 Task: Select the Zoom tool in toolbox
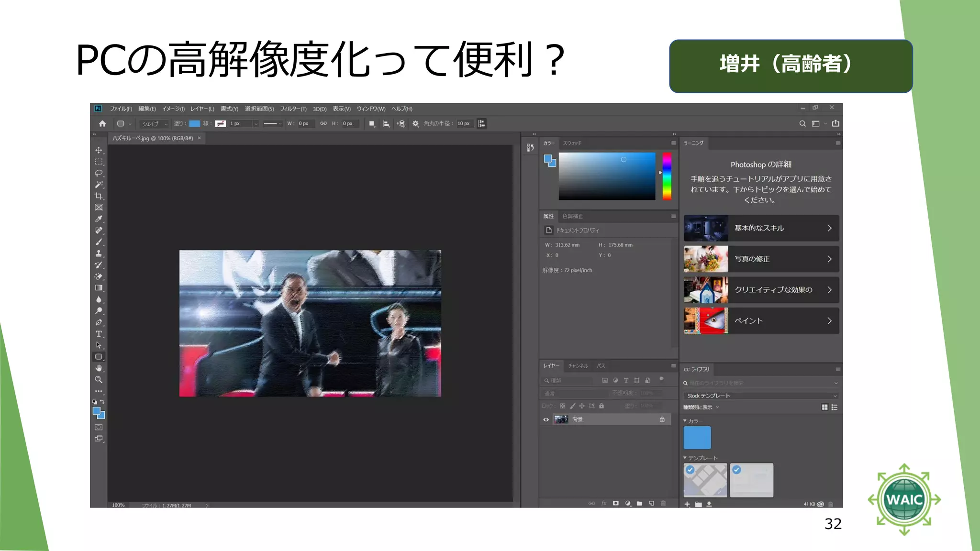[99, 380]
